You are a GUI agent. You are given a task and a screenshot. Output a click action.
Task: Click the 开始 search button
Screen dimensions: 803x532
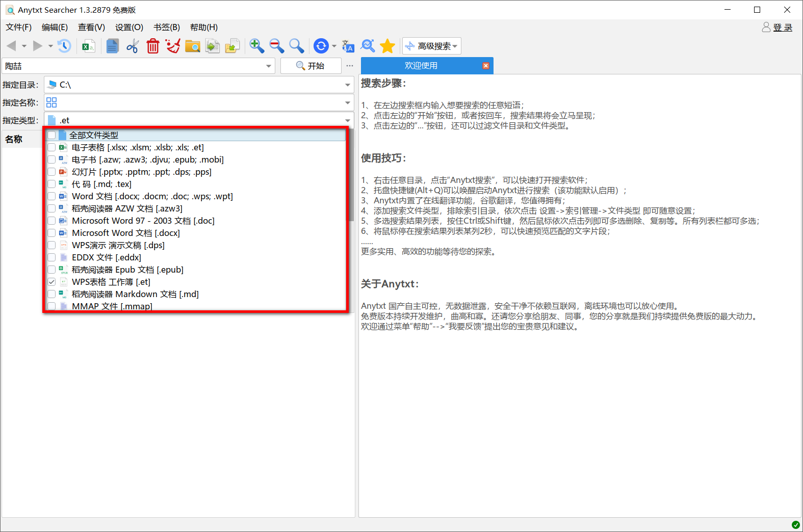(x=310, y=66)
